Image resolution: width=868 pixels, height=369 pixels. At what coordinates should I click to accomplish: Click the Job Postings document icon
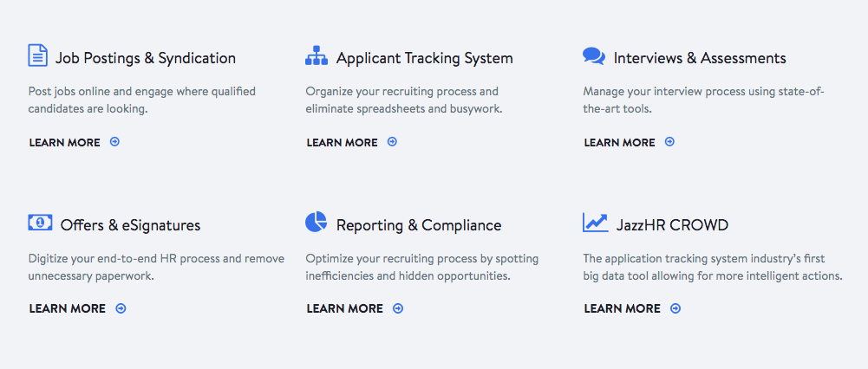(38, 55)
